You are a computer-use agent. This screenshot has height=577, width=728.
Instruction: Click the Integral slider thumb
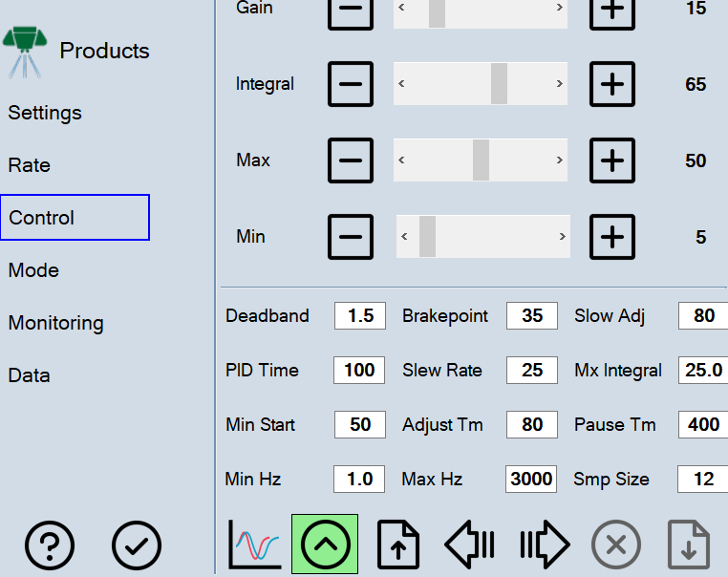click(499, 84)
